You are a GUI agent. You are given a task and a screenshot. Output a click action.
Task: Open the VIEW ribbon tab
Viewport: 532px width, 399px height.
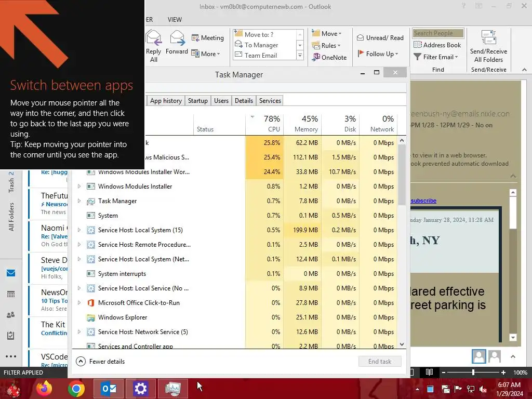coord(175,20)
